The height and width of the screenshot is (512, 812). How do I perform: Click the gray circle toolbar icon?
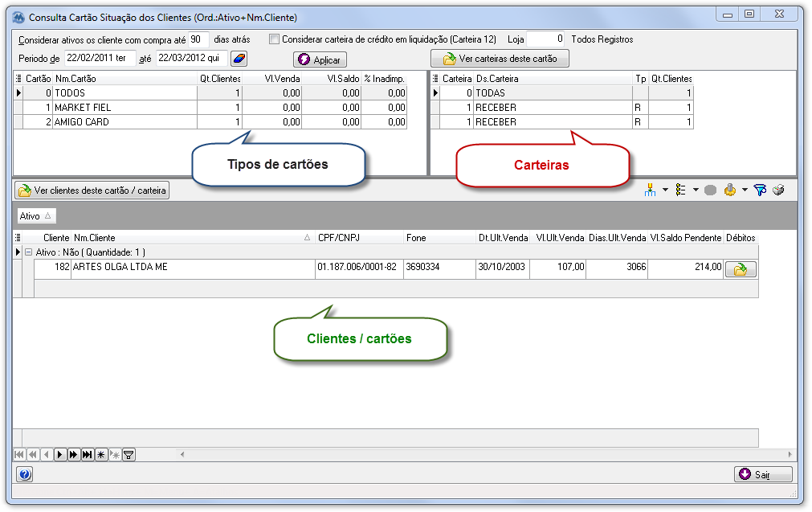point(711,190)
